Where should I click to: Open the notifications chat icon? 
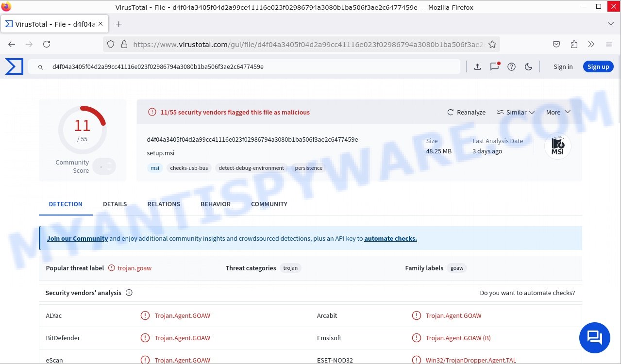pyautogui.click(x=494, y=67)
